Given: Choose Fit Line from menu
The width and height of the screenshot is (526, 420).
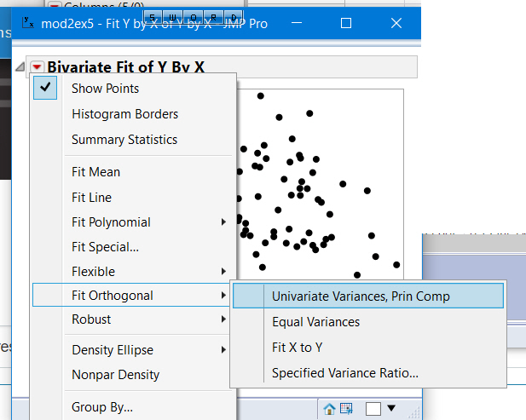Looking at the screenshot, I should [x=91, y=198].
